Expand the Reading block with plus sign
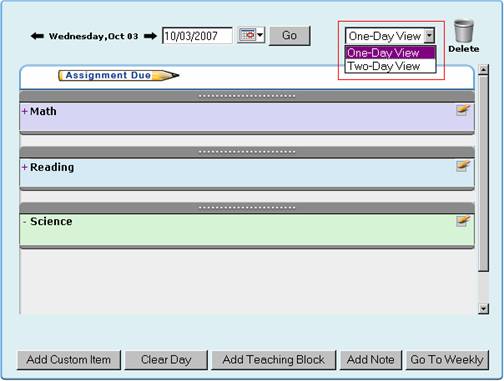Image resolution: width=504 pixels, height=381 pixels. click(x=24, y=167)
